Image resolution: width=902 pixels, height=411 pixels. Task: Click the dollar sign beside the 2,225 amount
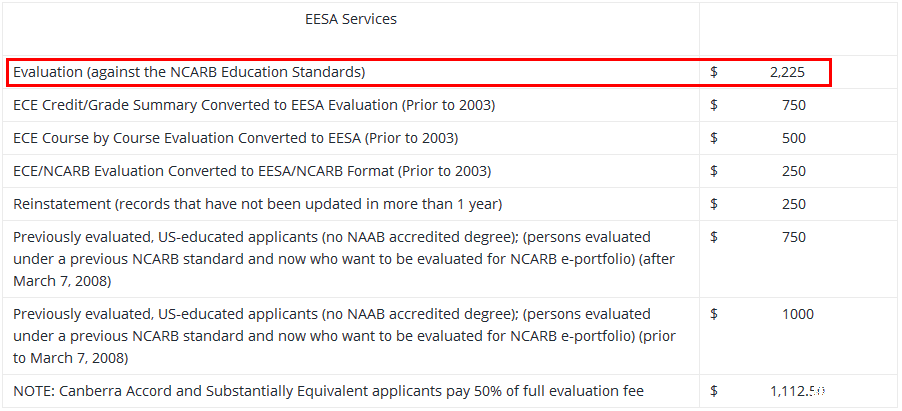[714, 72]
